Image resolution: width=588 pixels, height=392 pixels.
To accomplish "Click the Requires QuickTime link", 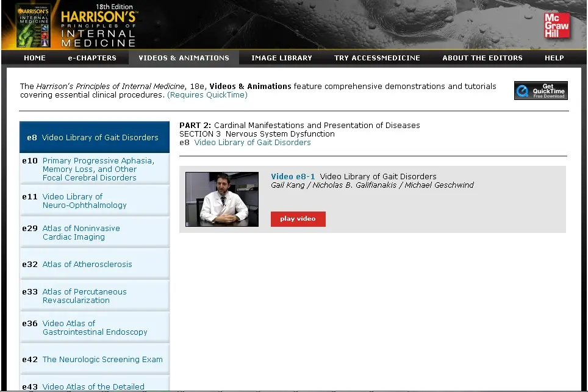I will (207, 95).
